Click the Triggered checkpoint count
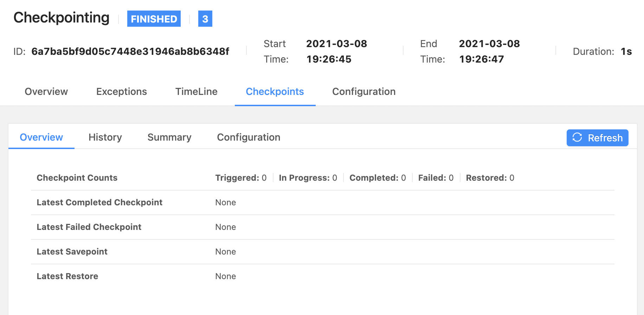This screenshot has height=315, width=644. pos(241,178)
